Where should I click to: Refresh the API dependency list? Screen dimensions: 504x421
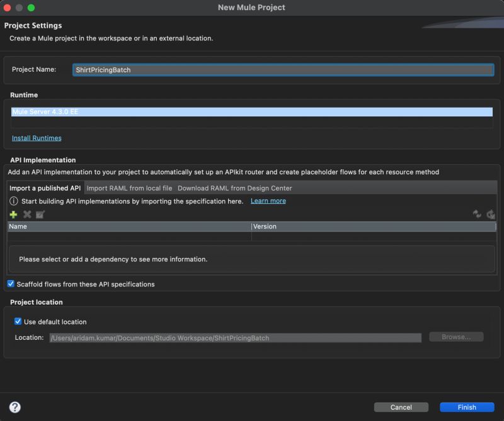tap(477, 214)
